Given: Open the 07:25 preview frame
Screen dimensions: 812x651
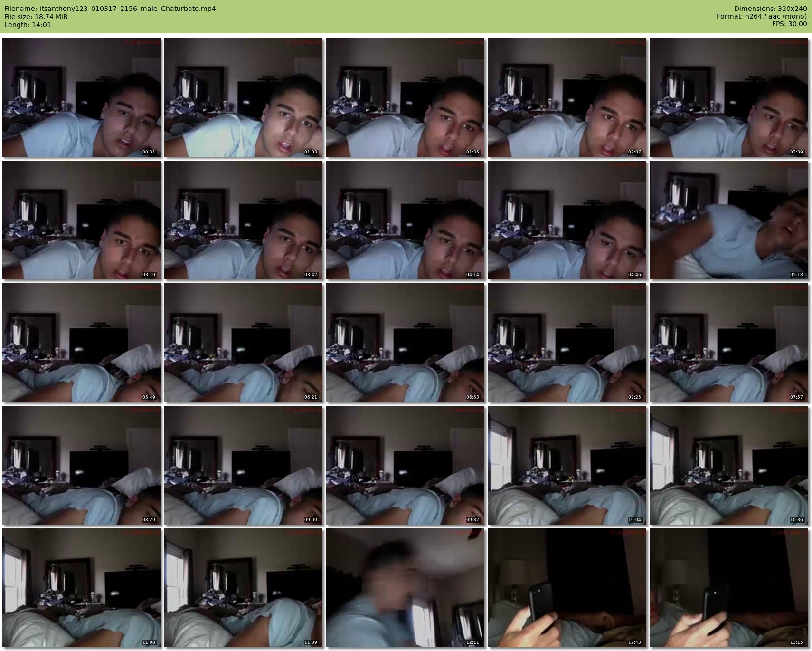Looking at the screenshot, I should point(567,343).
